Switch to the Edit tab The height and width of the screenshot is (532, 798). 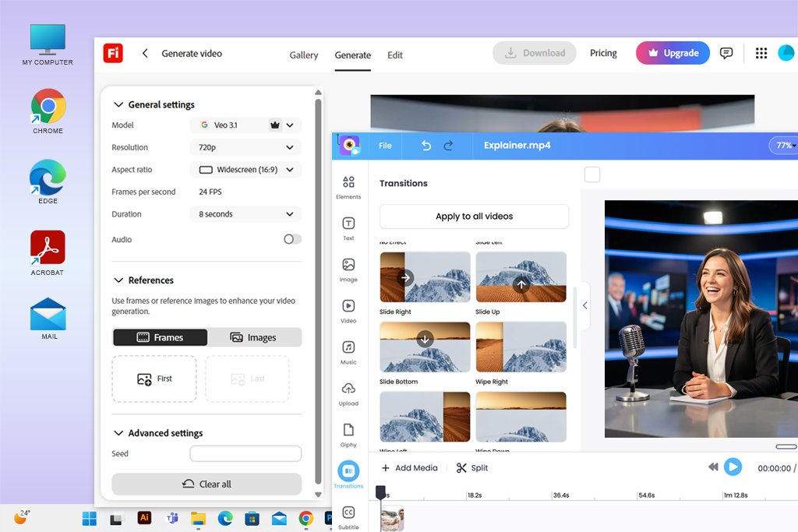[395, 55]
